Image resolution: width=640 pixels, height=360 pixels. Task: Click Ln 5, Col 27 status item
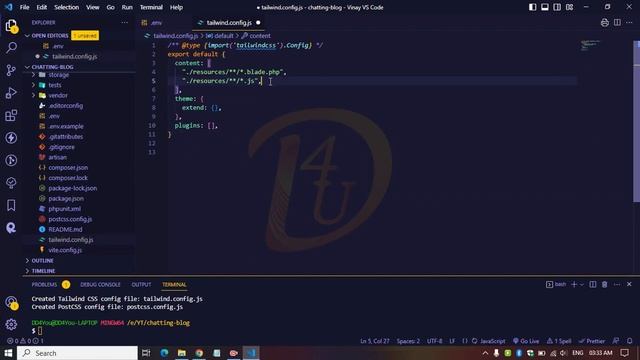375,341
